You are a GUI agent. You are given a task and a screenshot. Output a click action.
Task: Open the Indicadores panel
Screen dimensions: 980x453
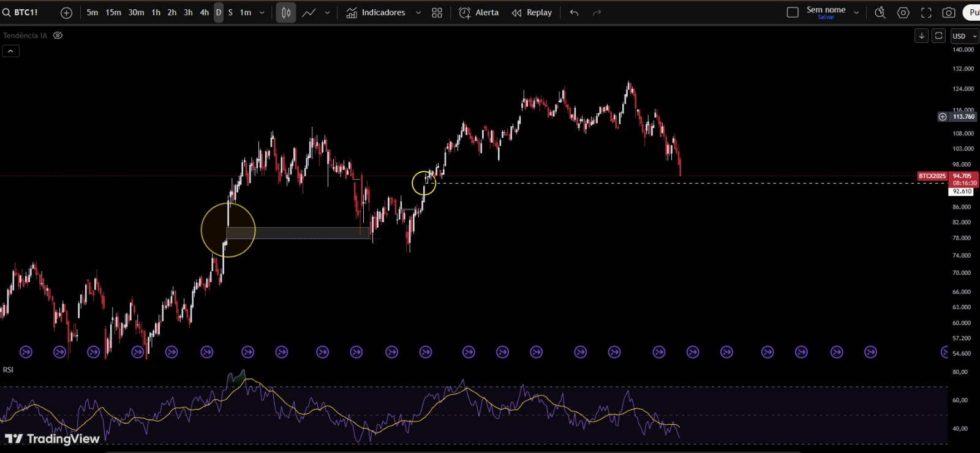(376, 13)
